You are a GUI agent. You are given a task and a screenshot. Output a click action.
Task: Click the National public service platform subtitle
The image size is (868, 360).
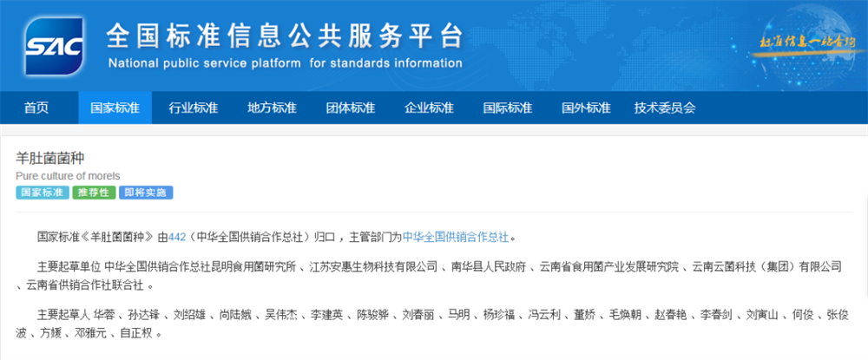click(284, 63)
